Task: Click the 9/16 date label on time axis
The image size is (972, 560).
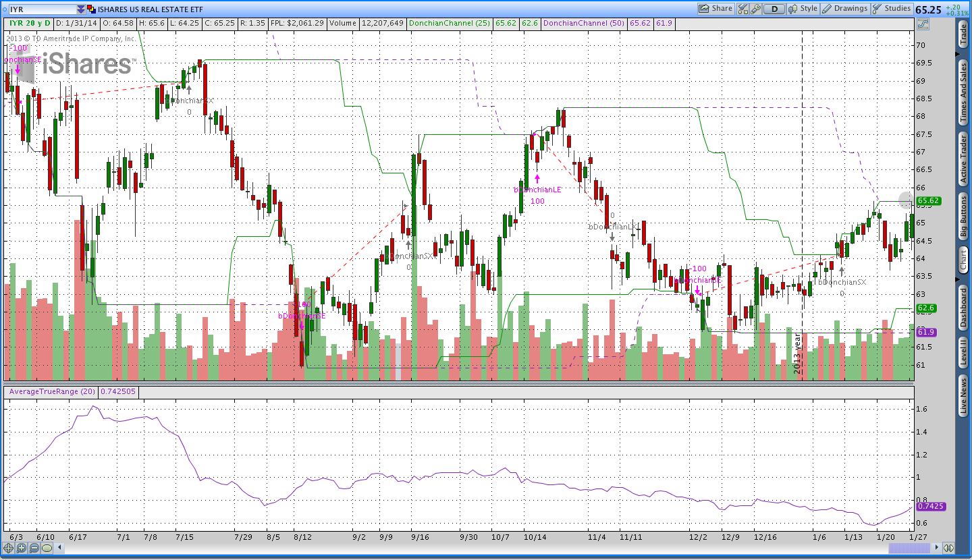Action: (418, 537)
